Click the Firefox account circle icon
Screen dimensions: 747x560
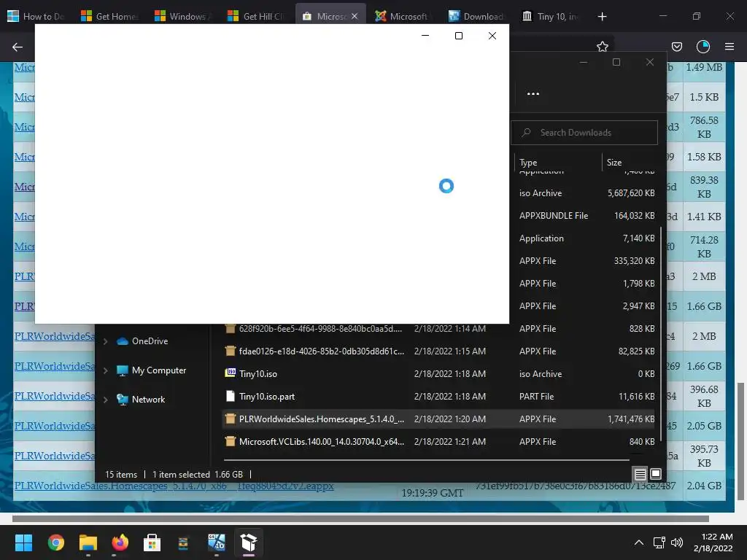[703, 47]
